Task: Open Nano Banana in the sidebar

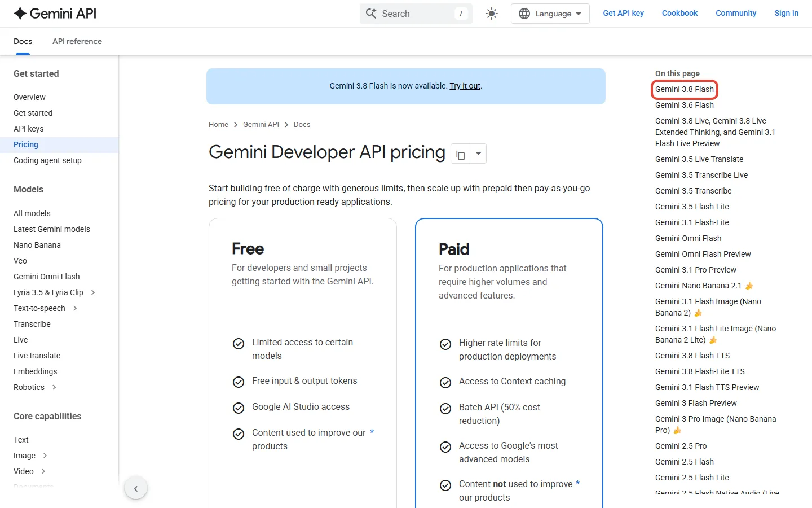Action: pyautogui.click(x=37, y=245)
